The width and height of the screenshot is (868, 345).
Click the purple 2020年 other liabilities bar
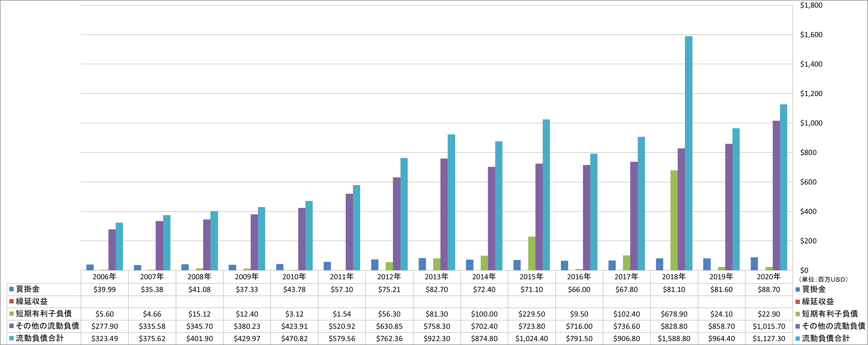[x=776, y=195]
